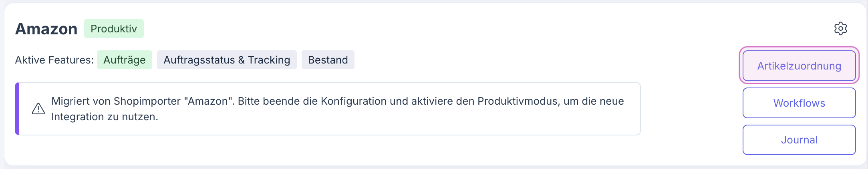Select the Auftragsstatus & Tracking tag
The height and width of the screenshot is (169, 868).
coord(227,60)
